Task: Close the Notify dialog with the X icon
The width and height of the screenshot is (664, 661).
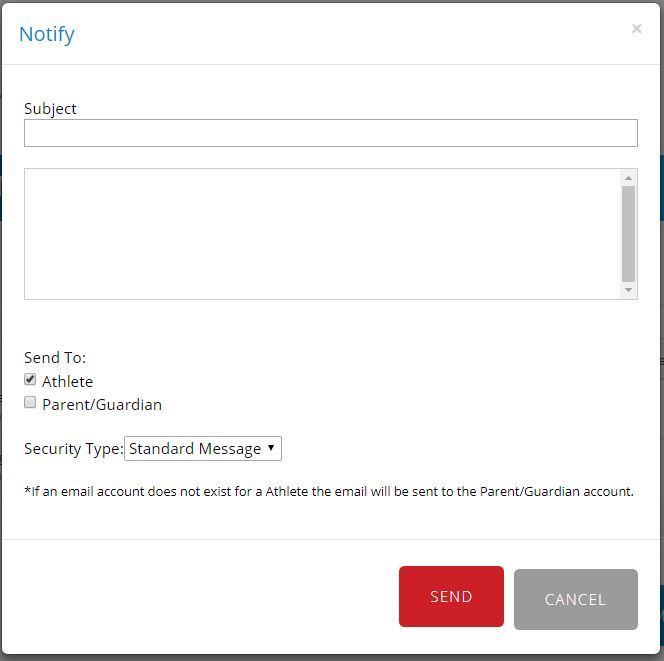Action: [636, 28]
